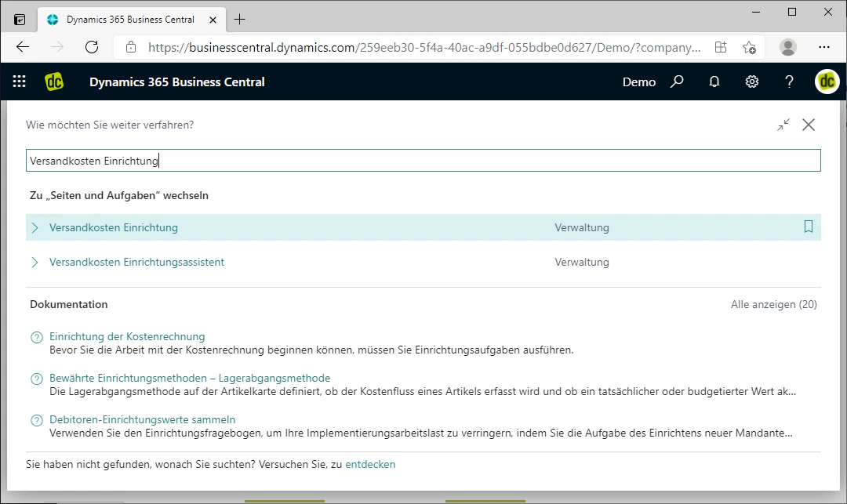Screen dimensions: 847x504
Task: Click Verwaltung text in Einrichtungsassistent row
Action: tap(582, 263)
